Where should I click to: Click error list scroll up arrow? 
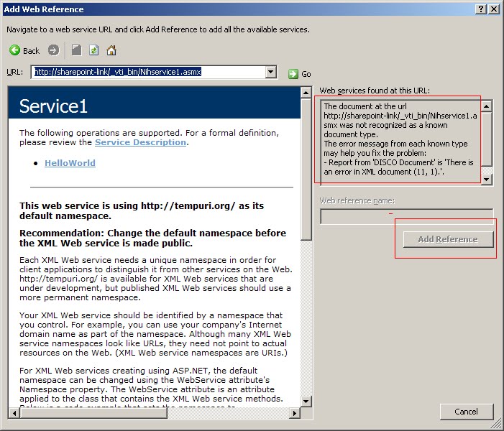[487, 106]
